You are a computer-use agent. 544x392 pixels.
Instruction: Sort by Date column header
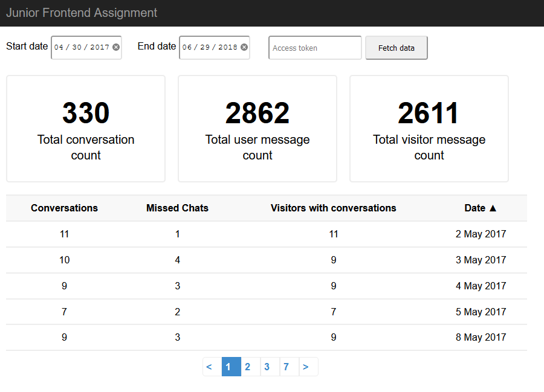481,208
